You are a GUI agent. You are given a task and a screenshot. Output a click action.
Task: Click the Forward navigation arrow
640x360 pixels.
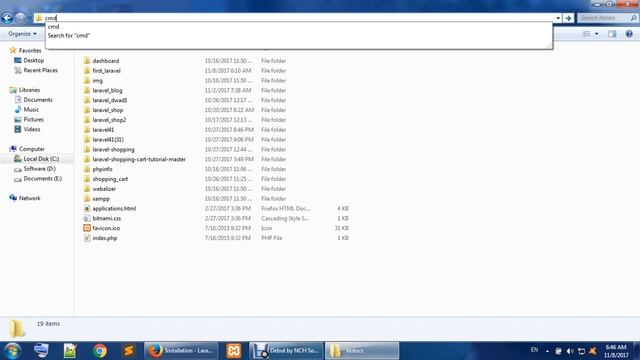pyautogui.click(x=20, y=18)
